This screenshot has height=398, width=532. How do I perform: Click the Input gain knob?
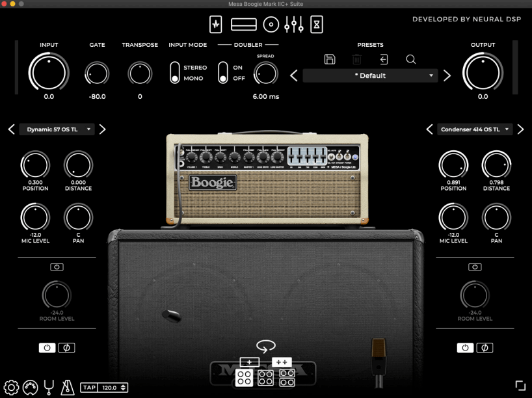click(49, 73)
